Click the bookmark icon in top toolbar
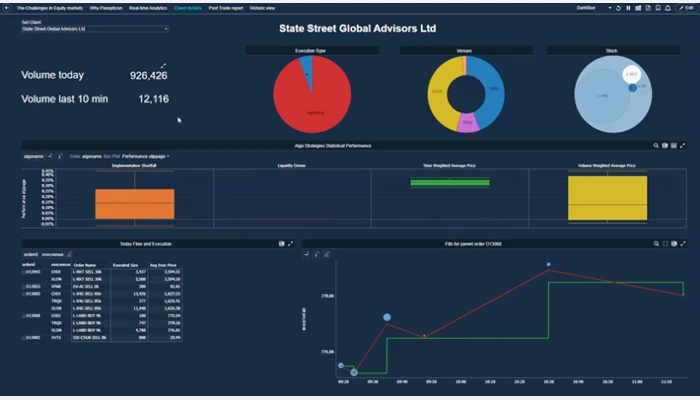Screen dimensions: 700x400 click(658, 8)
